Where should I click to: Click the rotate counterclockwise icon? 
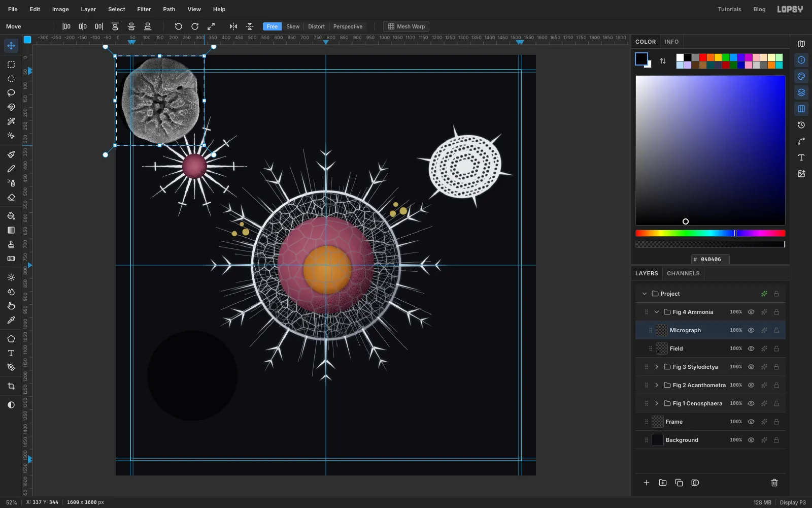(x=179, y=26)
